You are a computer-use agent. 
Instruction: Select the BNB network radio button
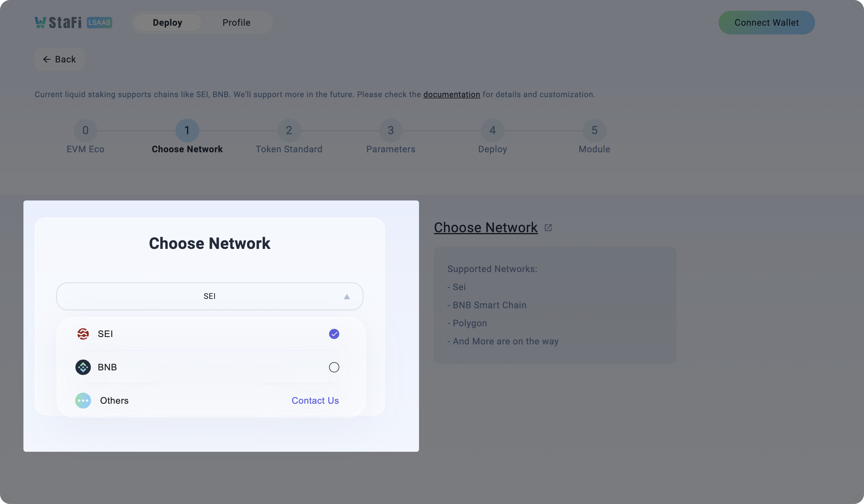[334, 367]
